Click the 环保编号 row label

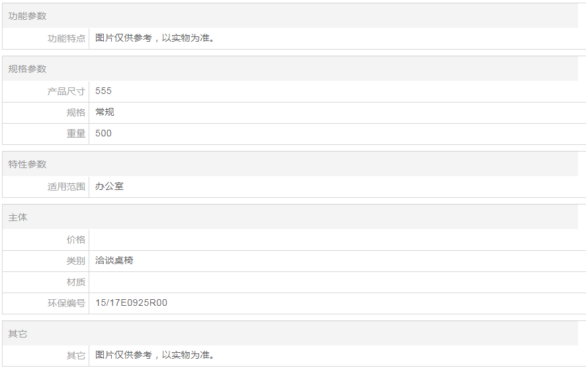coord(66,303)
